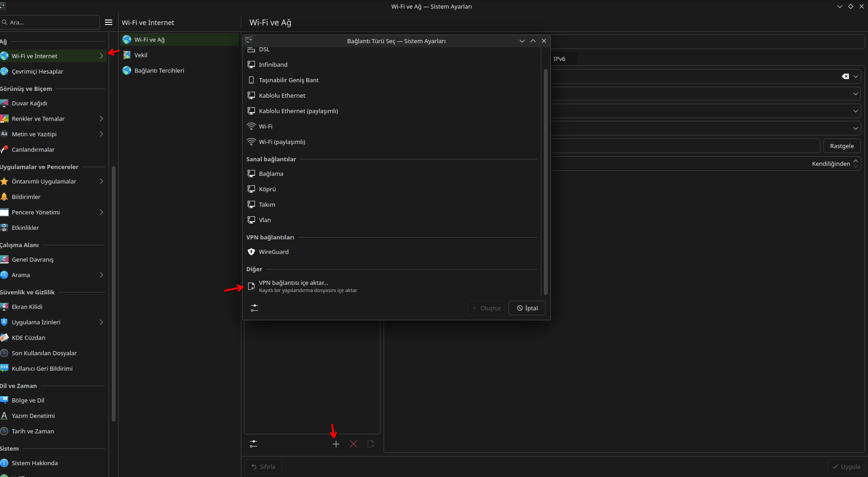
Task: Click the Renkler ve Temalar icon
Action: (5, 119)
